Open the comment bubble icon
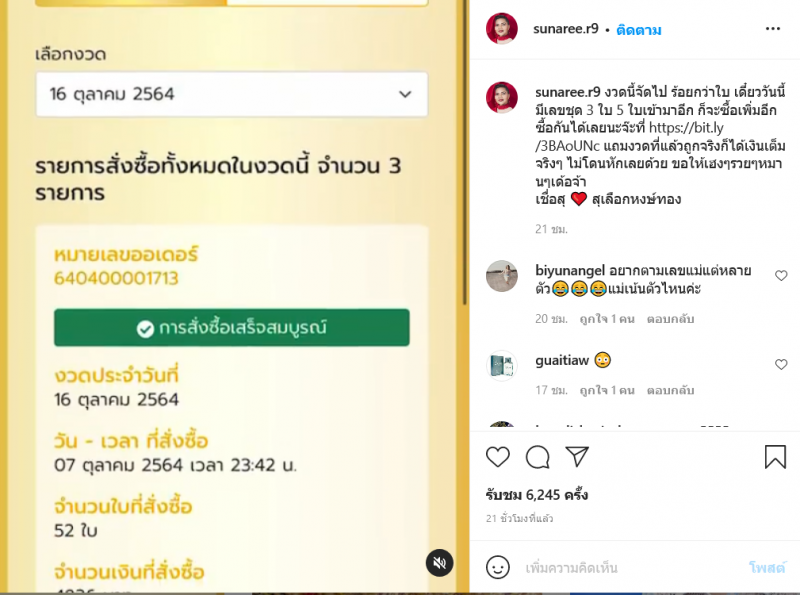This screenshot has width=800, height=595. (537, 457)
